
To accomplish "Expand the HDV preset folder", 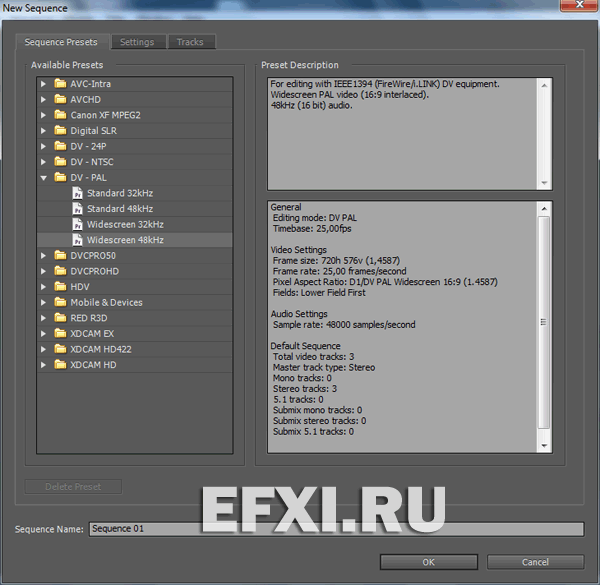I will coord(44,287).
